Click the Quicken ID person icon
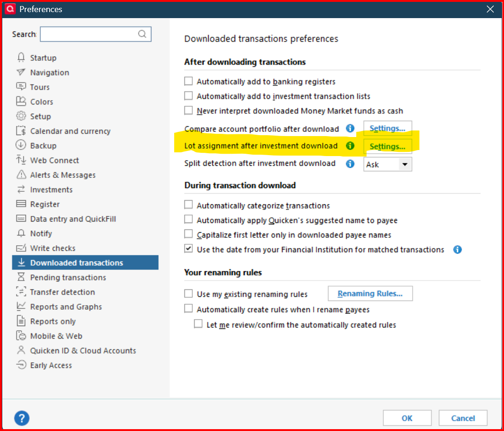 tap(21, 350)
